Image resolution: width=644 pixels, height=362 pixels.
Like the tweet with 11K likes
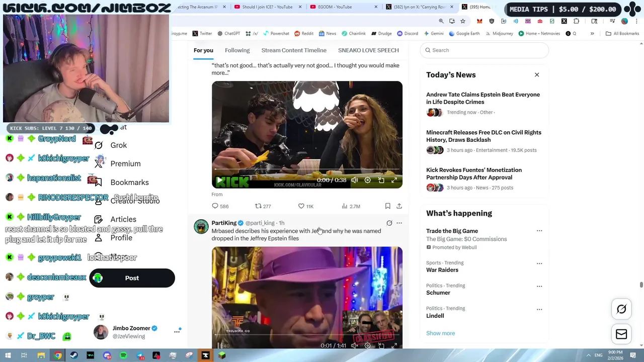pos(306,206)
